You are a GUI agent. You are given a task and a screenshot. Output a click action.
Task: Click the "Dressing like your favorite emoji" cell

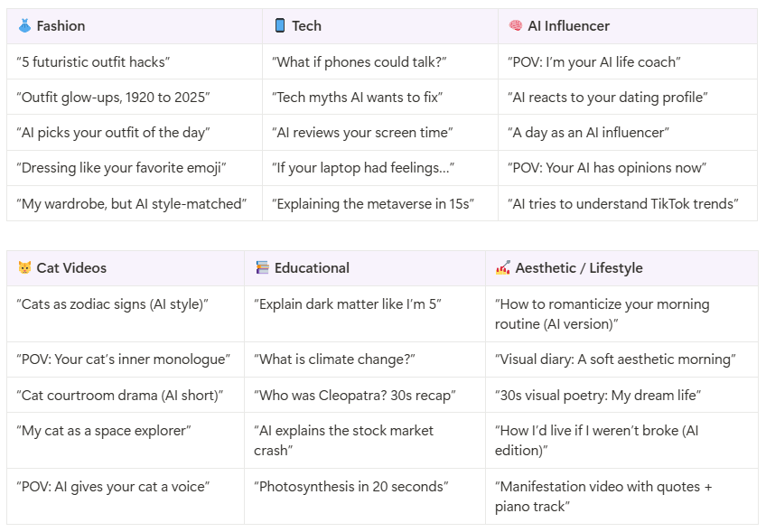point(135,168)
